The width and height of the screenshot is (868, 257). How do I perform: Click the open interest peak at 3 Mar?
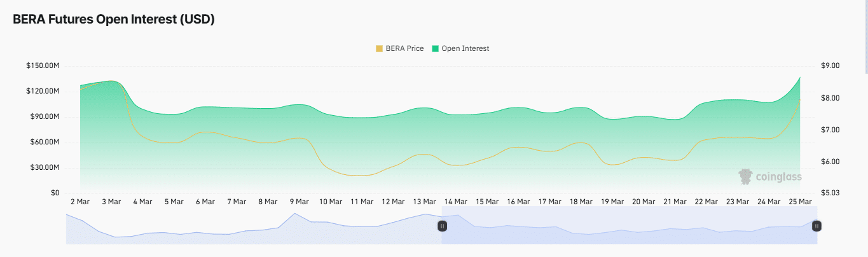112,81
